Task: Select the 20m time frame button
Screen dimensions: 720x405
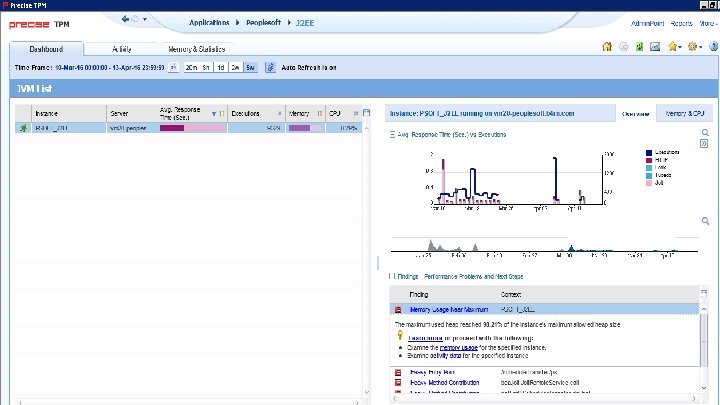Action: (191, 68)
